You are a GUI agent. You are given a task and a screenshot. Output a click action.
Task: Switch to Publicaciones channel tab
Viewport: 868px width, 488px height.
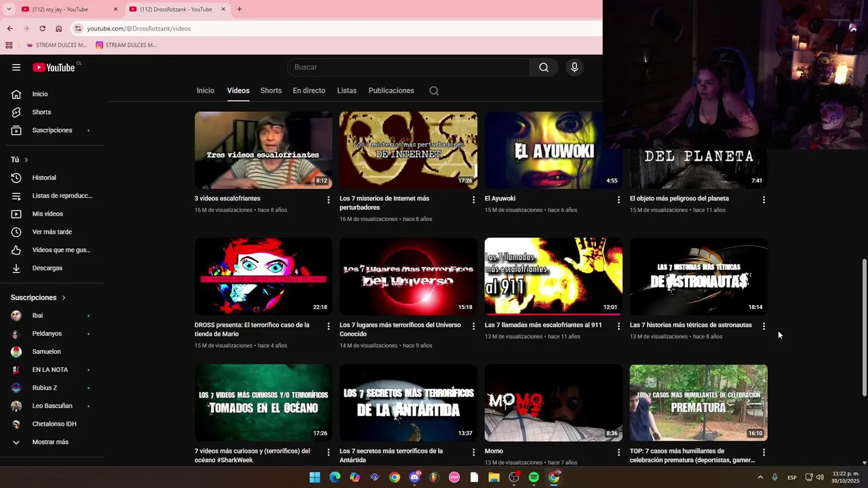[x=391, y=91]
